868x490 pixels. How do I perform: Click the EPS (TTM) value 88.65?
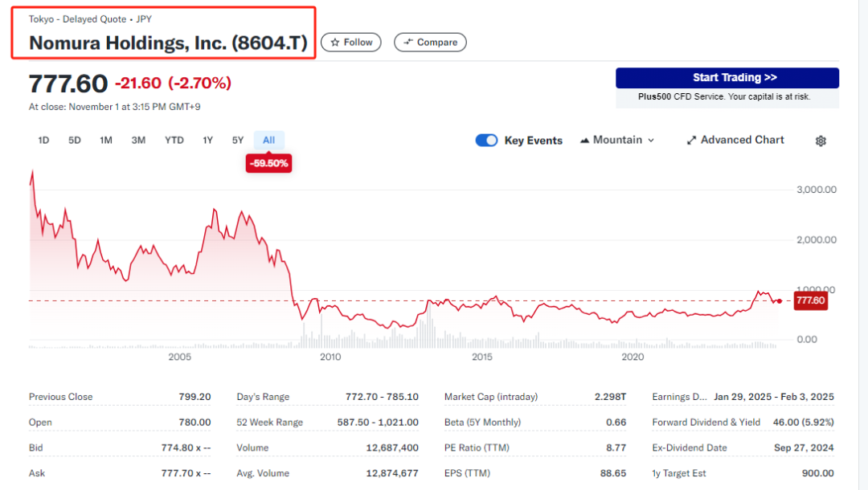[x=613, y=473]
